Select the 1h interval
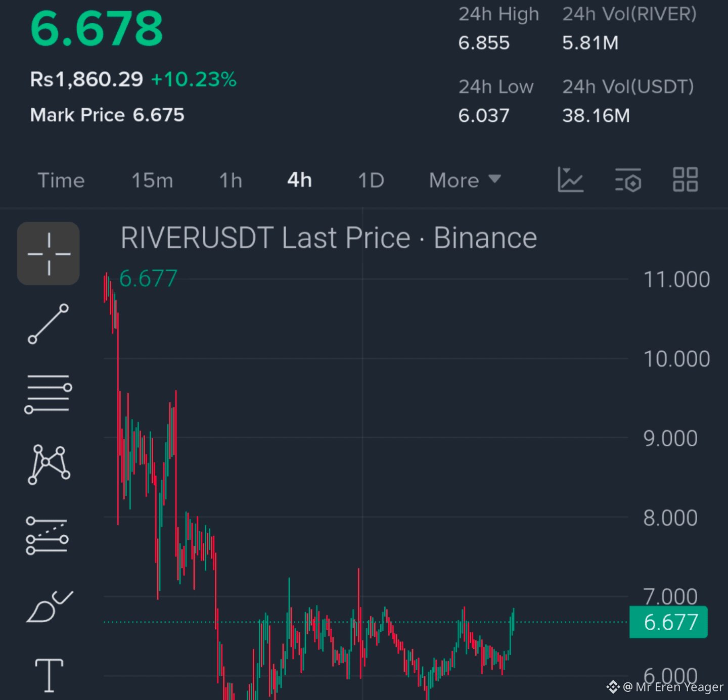 point(231,180)
